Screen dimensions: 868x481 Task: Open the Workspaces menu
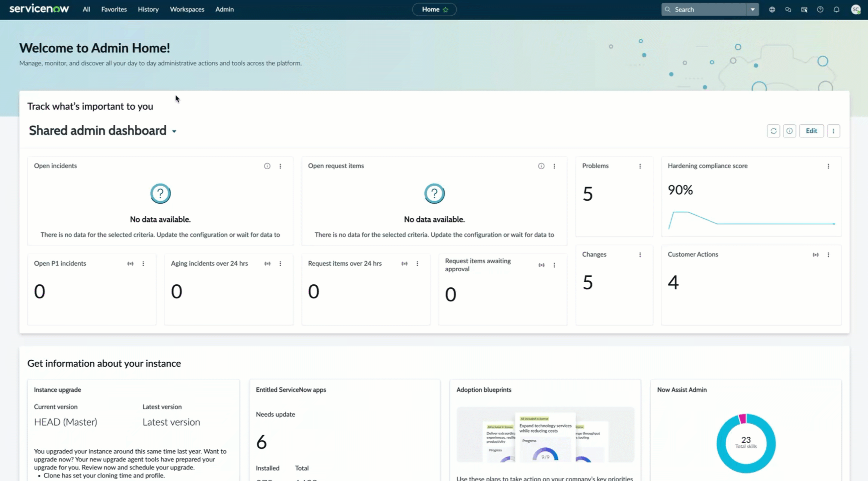pos(187,10)
